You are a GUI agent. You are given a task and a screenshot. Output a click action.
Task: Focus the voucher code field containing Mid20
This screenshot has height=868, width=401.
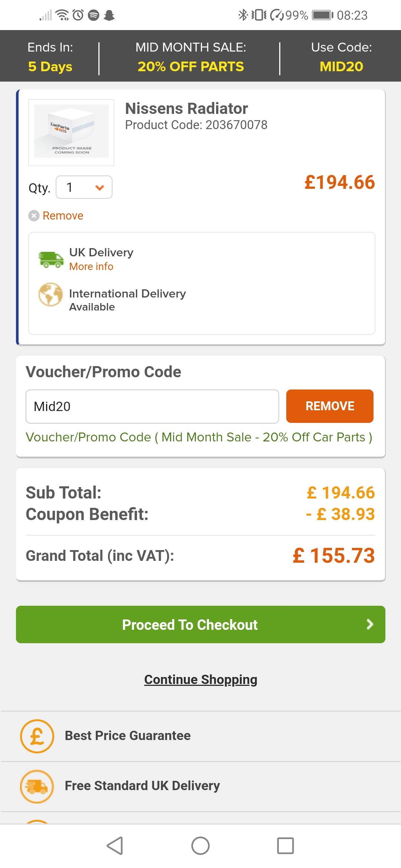point(152,406)
